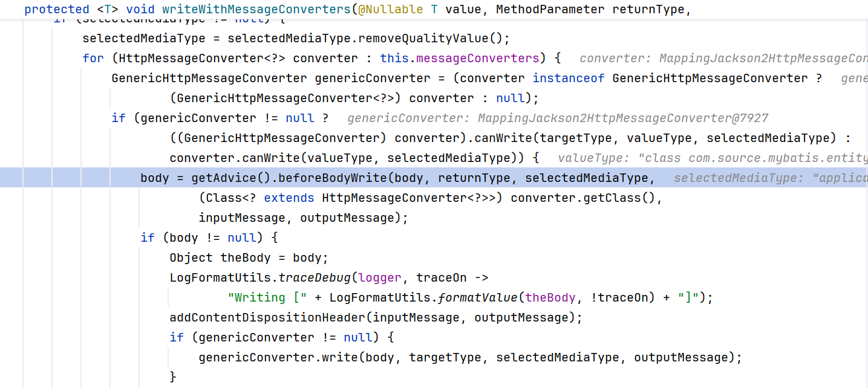Select the 'protected' keyword in sticky header
The height and width of the screenshot is (388, 868).
57,9
